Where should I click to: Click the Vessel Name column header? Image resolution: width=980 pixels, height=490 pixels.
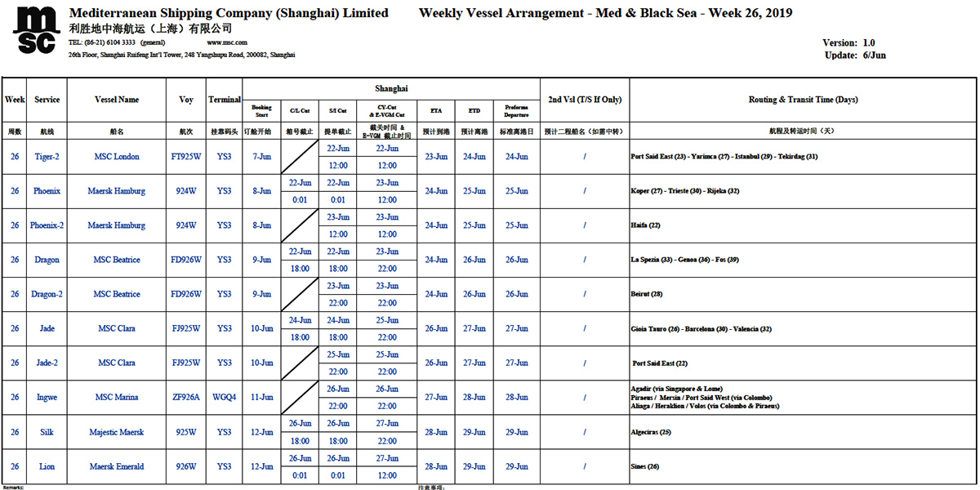pos(117,100)
